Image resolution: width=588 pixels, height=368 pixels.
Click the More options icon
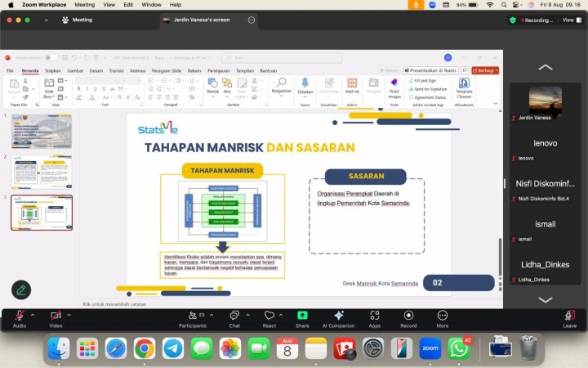[x=443, y=316]
